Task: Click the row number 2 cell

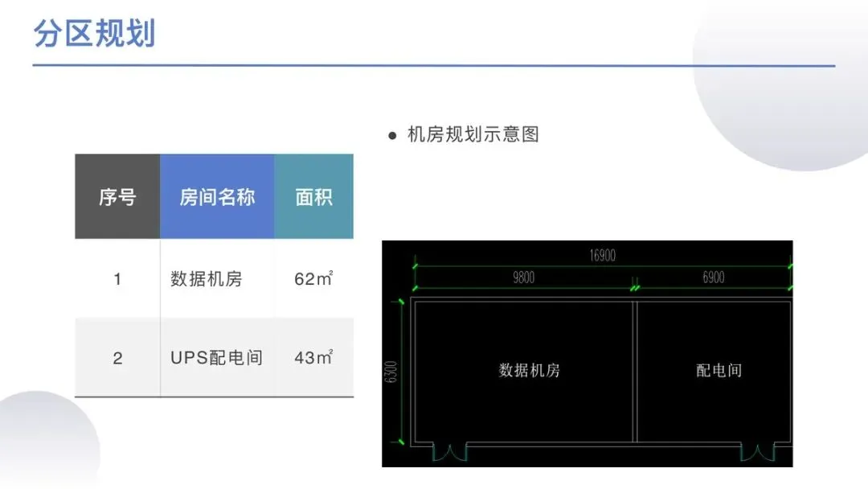Action: [117, 358]
